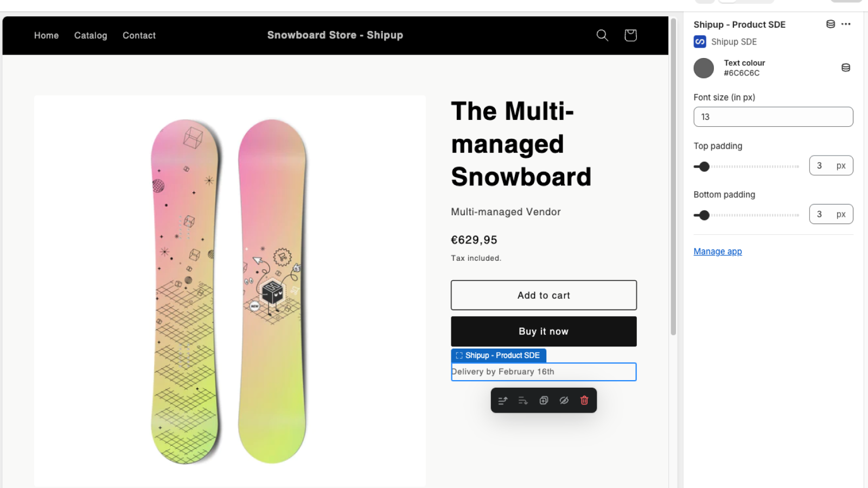Viewport: 868px width, 488px height.
Task: Click the dynamic source icon beside Shipup - Product SDE
Action: pos(830,24)
